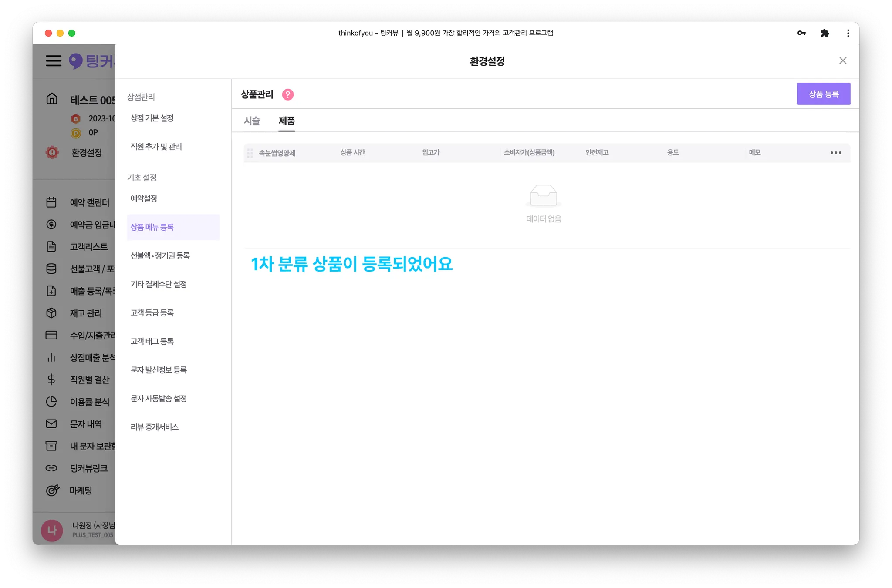This screenshot has width=892, height=588.
Task: Click the 나 user avatar at bottom left
Action: point(52,531)
